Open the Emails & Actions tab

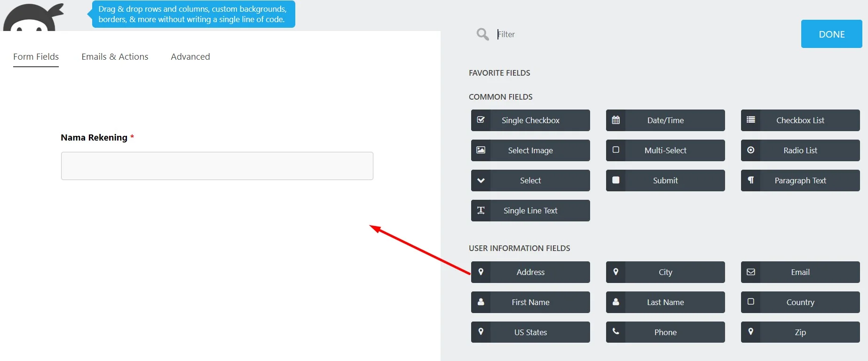[x=115, y=57]
